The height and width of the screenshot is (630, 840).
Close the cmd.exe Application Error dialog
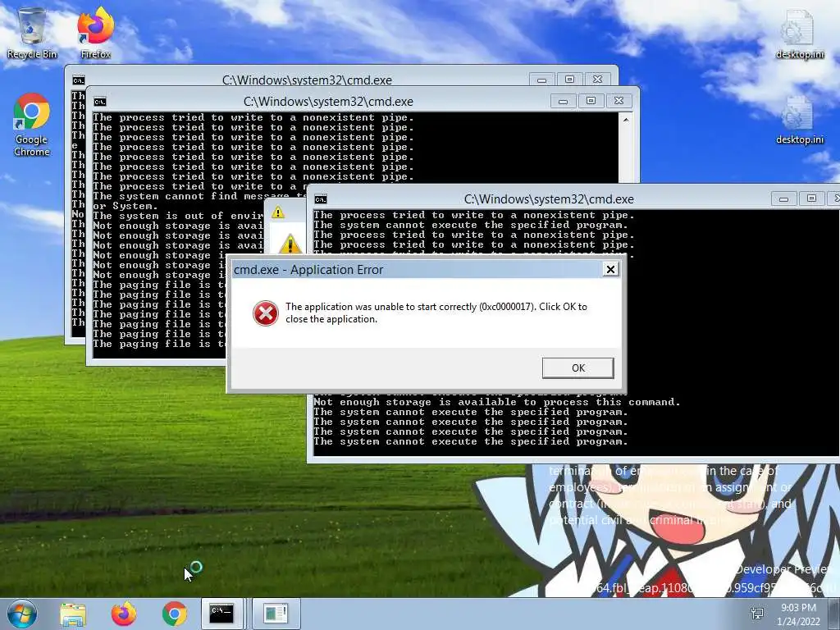(x=610, y=269)
